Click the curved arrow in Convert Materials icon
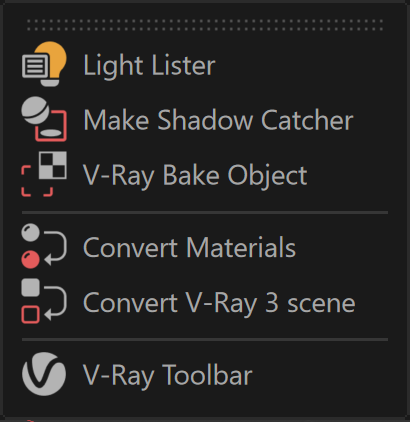The image size is (410, 422). point(56,248)
